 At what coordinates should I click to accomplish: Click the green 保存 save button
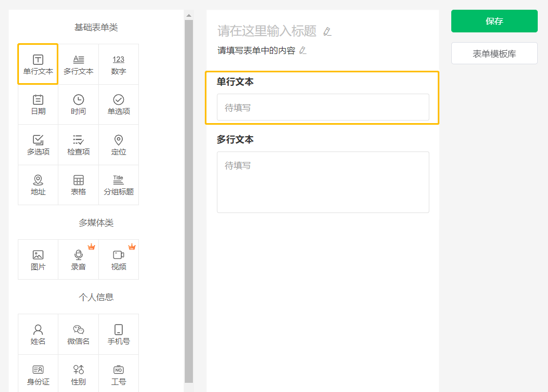[494, 21]
